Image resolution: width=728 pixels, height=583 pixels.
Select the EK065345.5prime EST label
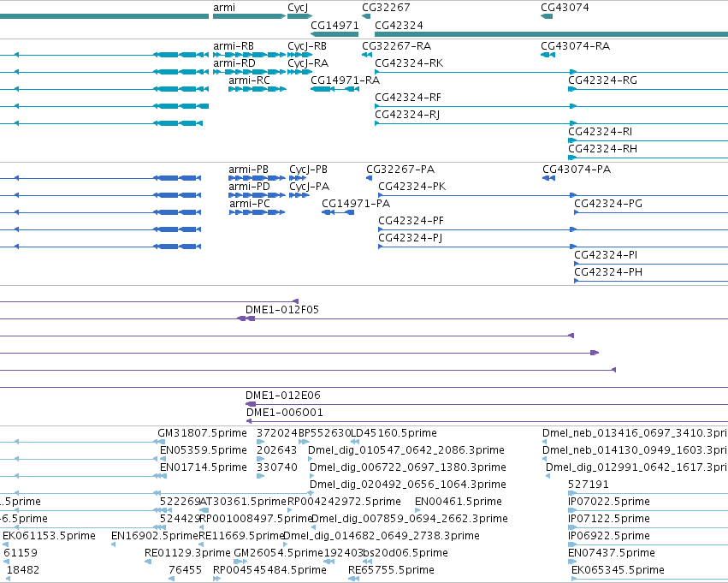click(x=618, y=571)
